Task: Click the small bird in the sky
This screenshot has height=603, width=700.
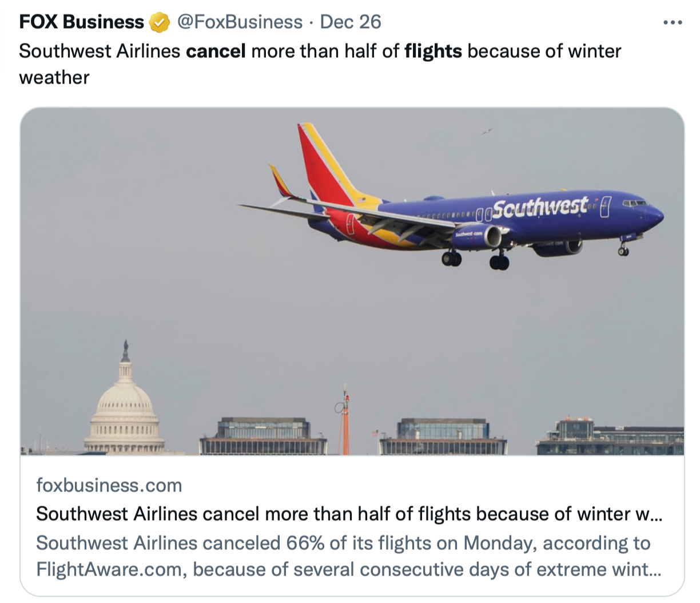Action: click(x=487, y=132)
